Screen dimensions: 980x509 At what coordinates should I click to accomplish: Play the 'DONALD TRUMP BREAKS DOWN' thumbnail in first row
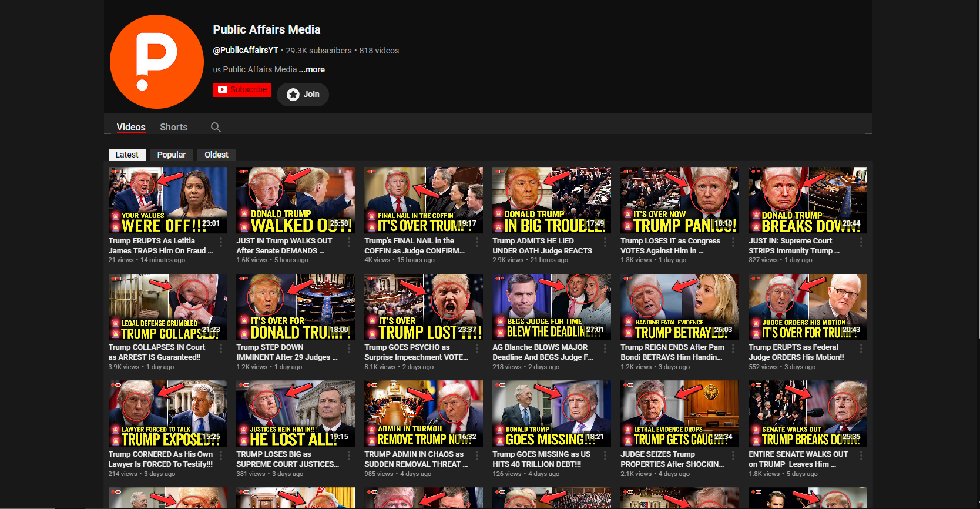coord(808,200)
